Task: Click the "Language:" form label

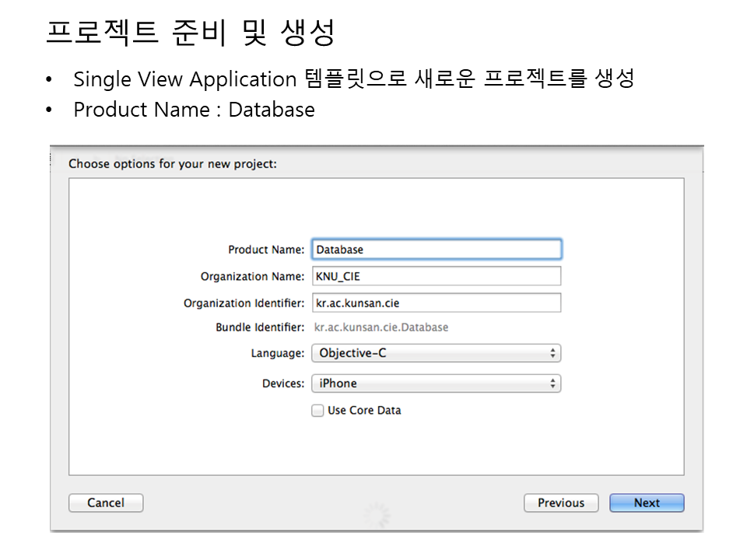Action: [277, 353]
